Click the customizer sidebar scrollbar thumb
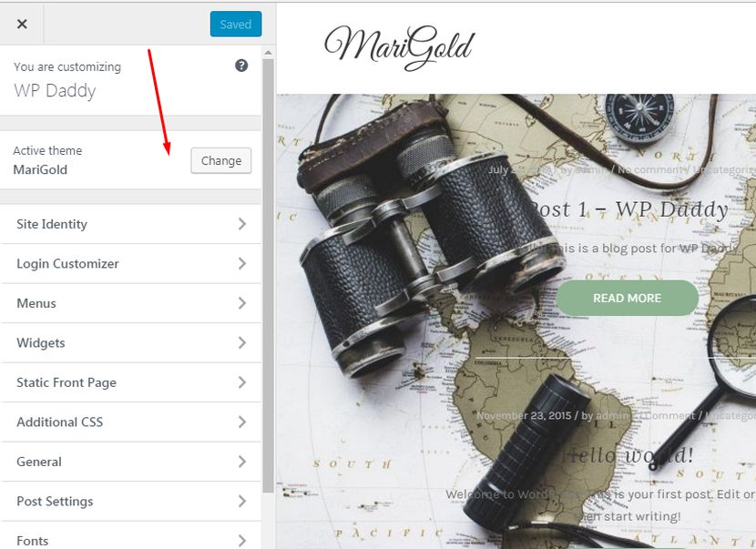Screen dimensions: 756x549 point(268,276)
